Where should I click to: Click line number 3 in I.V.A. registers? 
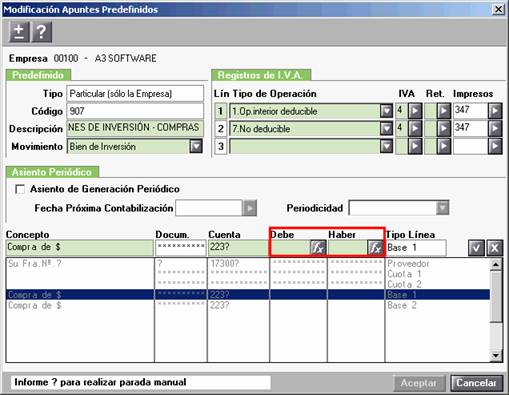coord(220,146)
